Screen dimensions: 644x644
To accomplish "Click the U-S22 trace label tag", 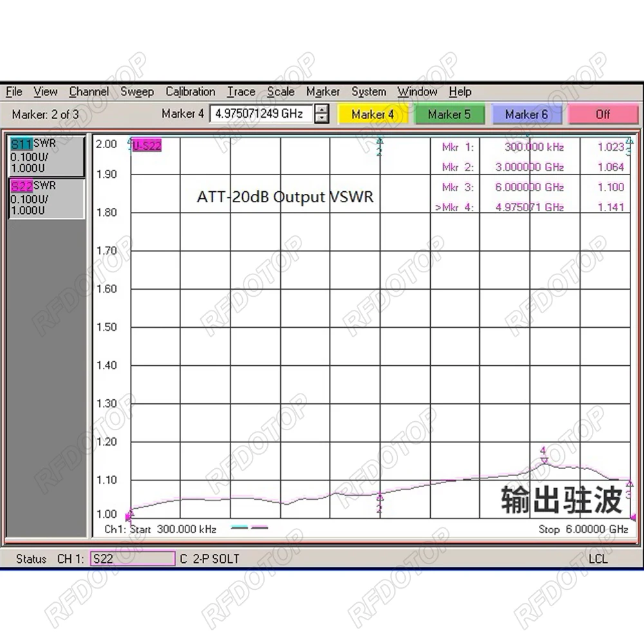I will pyautogui.click(x=147, y=146).
